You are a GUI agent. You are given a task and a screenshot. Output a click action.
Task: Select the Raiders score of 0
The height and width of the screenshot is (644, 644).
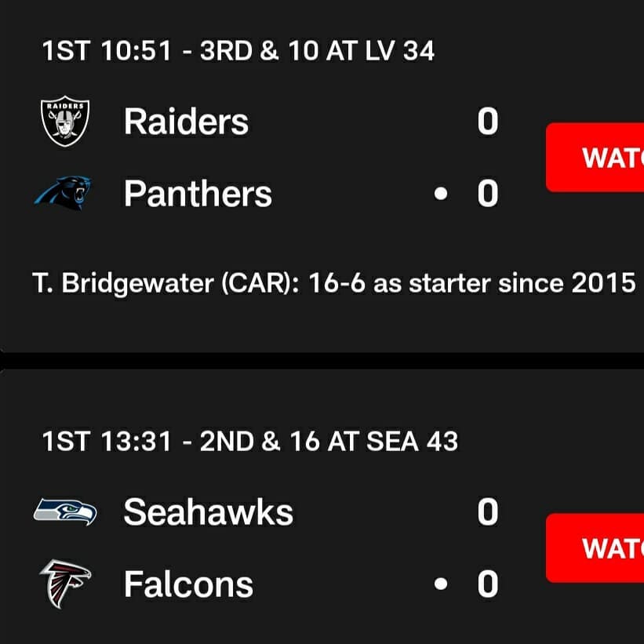pos(488,122)
